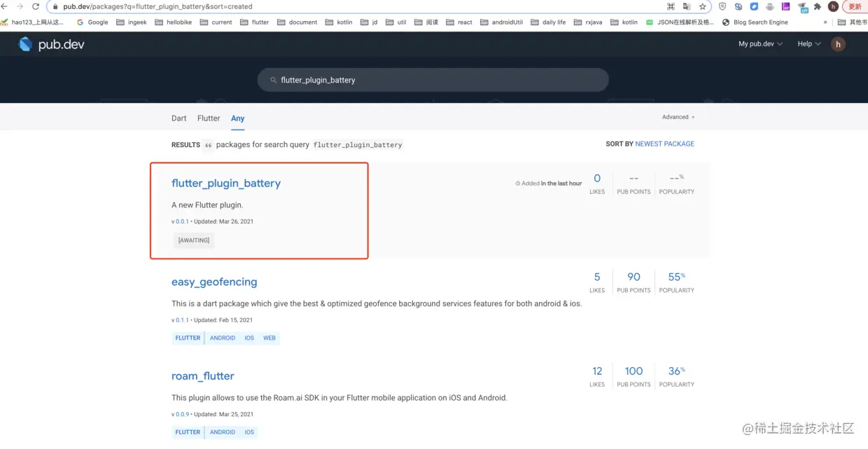Open the site info lock icon
Viewport: 868px width, 449px height.
55,6
